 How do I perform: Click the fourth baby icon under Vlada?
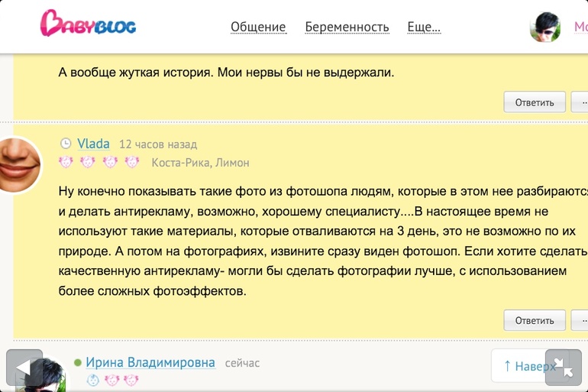coord(132,162)
